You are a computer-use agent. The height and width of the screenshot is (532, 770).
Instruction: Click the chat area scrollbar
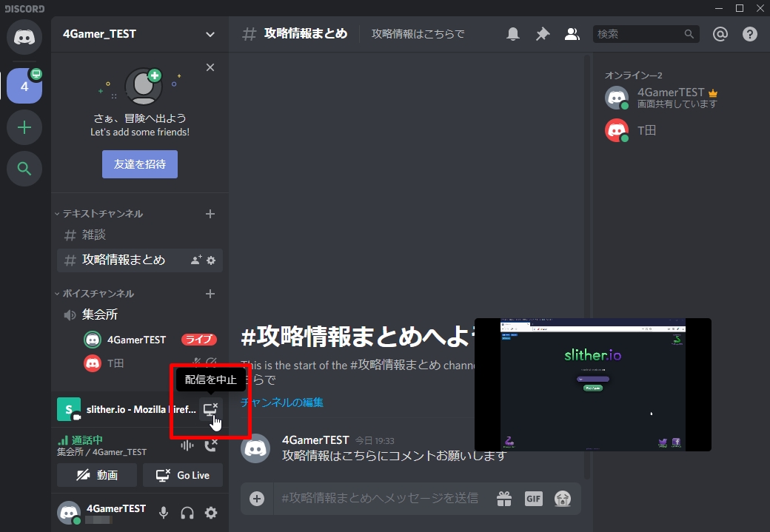tap(586, 267)
